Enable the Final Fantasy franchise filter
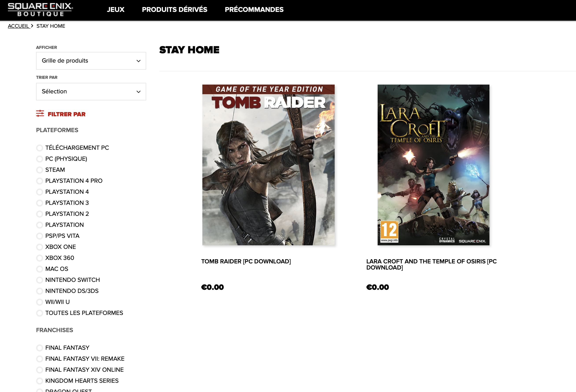This screenshot has height=392, width=576. point(40,348)
